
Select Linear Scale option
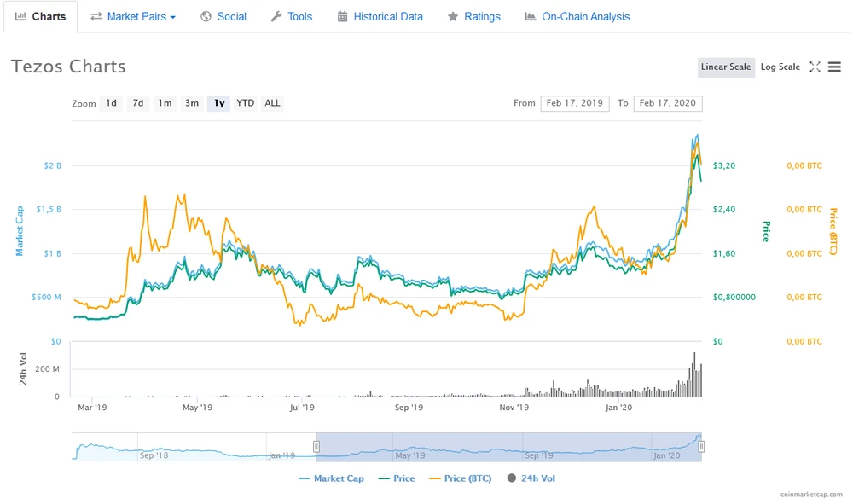pos(726,67)
